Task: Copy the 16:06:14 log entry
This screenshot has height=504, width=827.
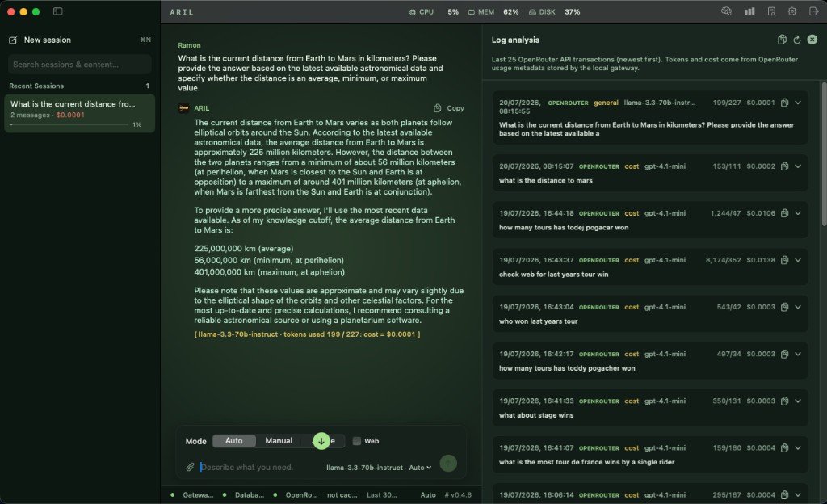Action: pyautogui.click(x=785, y=494)
